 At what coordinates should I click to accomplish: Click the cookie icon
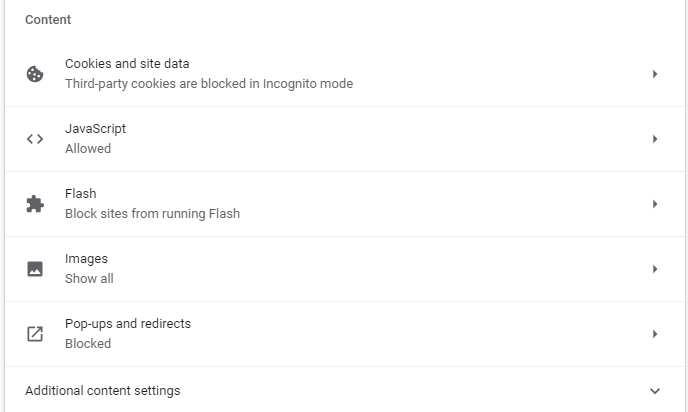[x=35, y=74]
